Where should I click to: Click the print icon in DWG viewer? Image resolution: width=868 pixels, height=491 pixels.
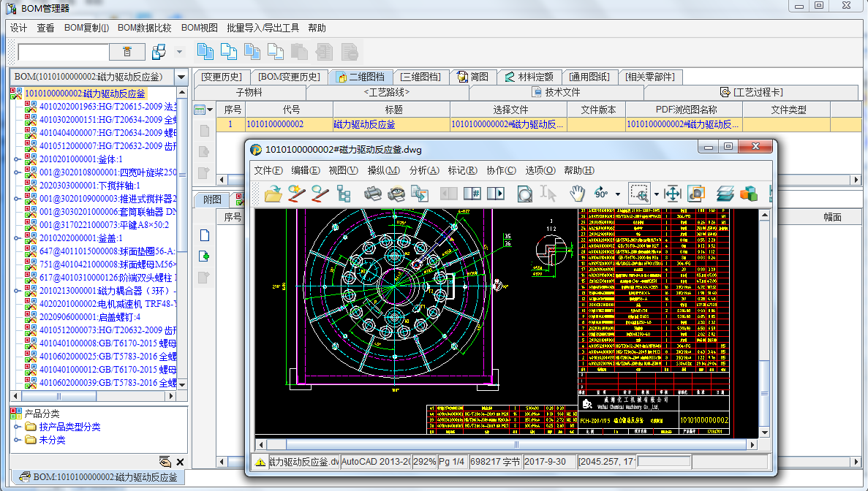tap(372, 194)
